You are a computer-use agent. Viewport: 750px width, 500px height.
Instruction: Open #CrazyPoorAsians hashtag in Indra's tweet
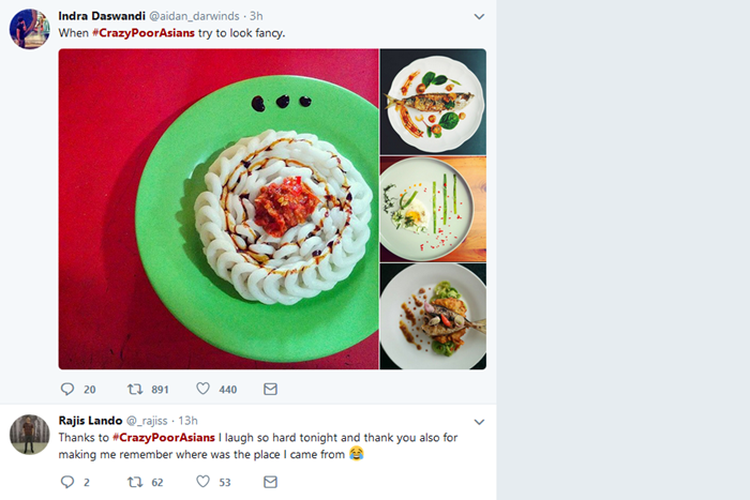pyautogui.click(x=143, y=33)
